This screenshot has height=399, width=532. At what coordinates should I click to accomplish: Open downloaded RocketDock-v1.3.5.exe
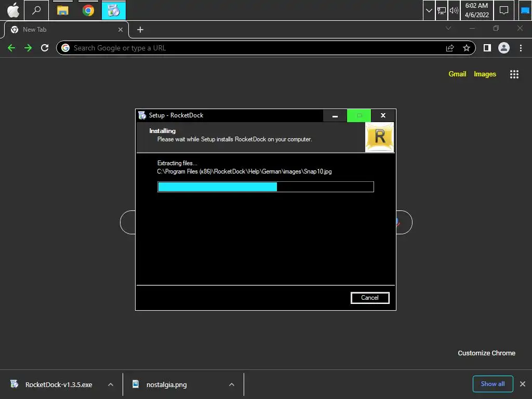point(58,385)
